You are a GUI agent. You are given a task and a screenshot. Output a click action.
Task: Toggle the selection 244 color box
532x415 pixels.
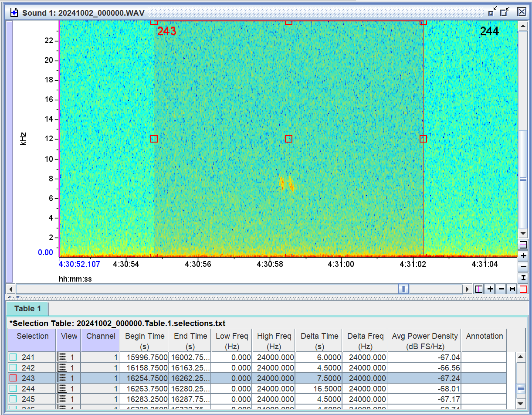pos(13,389)
